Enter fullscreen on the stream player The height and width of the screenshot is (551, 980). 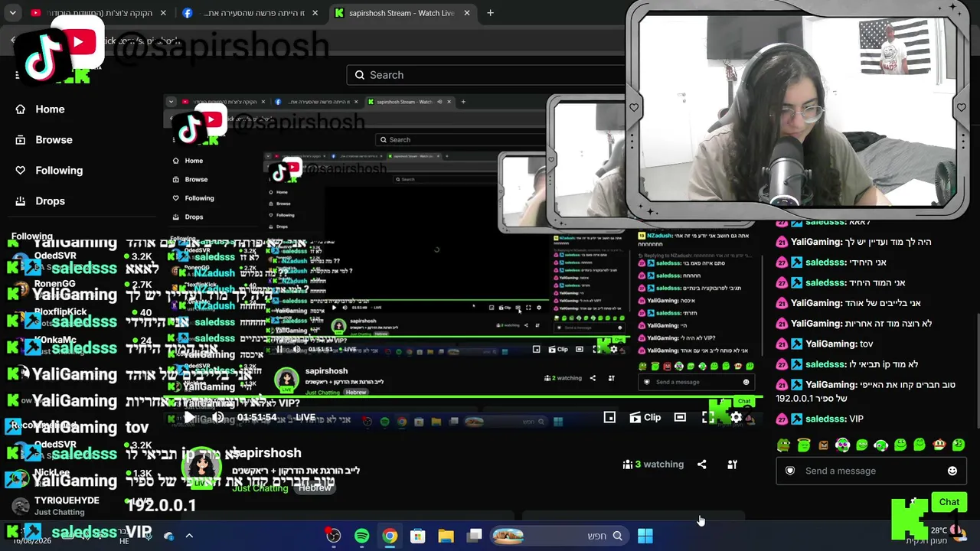tap(708, 417)
